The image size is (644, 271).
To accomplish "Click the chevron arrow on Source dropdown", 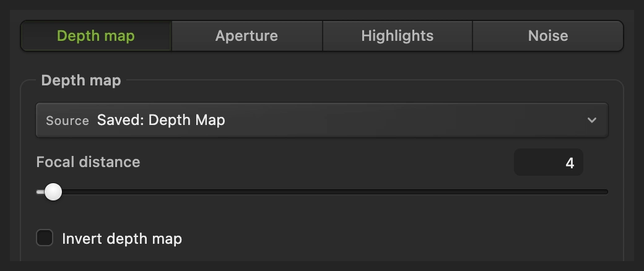I will tap(592, 120).
